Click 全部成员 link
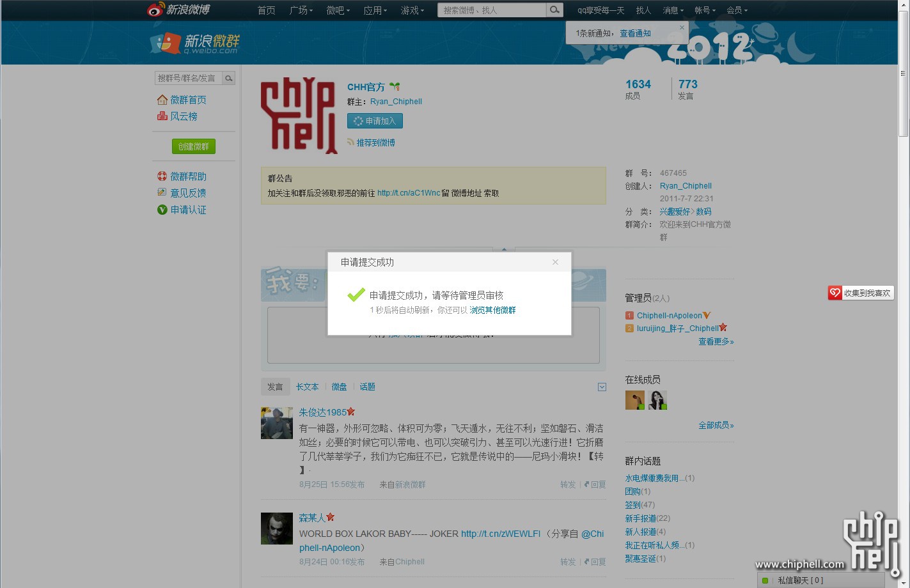This screenshot has width=910, height=588. click(x=716, y=426)
